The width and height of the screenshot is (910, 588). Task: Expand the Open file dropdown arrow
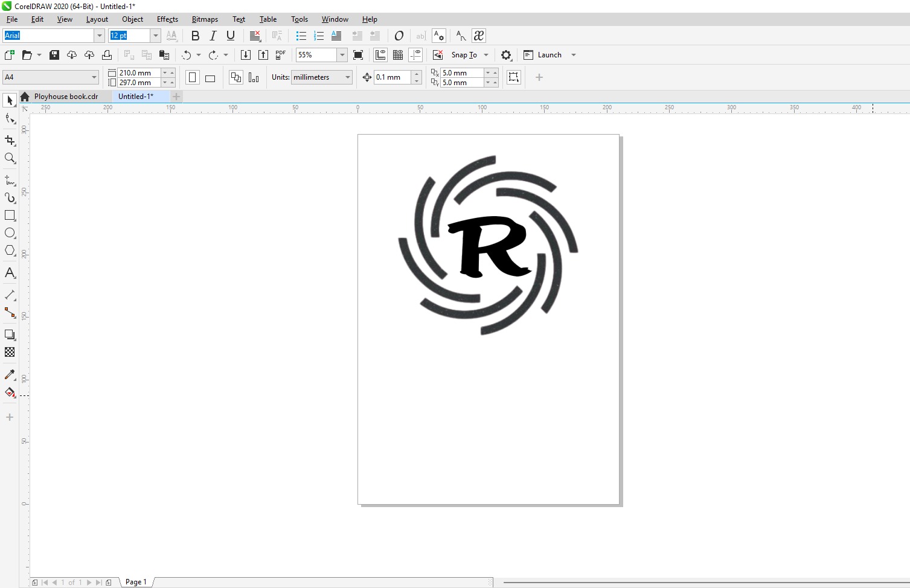click(x=39, y=55)
